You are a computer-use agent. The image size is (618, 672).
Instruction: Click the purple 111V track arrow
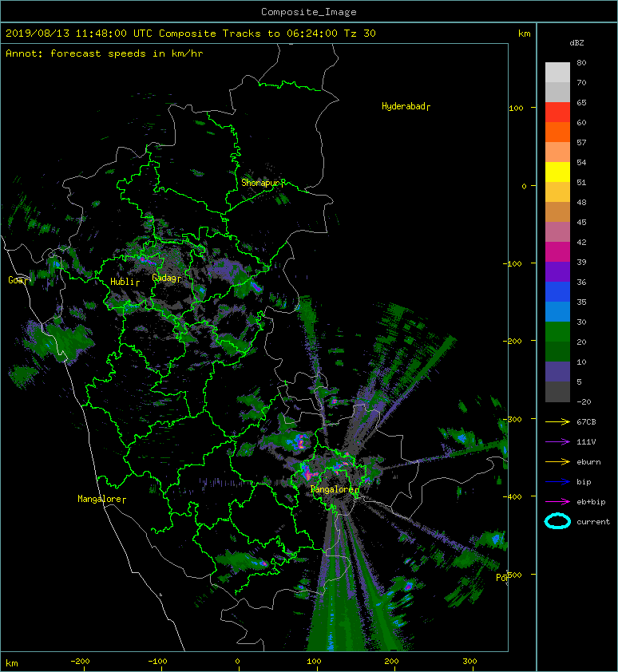pos(557,442)
